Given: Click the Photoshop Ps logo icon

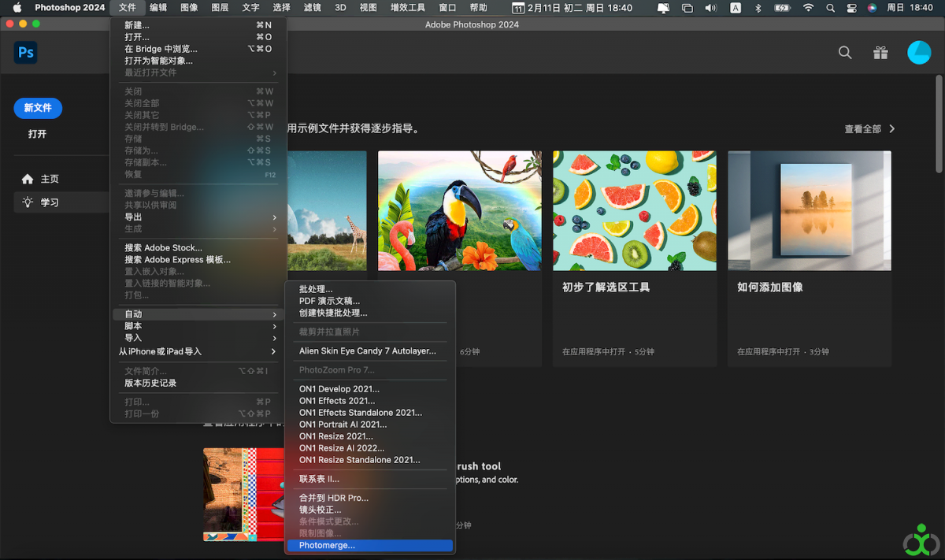Looking at the screenshot, I should [x=26, y=53].
